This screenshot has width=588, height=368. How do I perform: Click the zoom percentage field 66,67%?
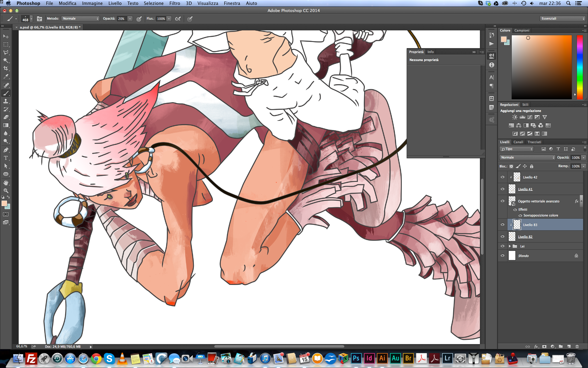(x=22, y=347)
